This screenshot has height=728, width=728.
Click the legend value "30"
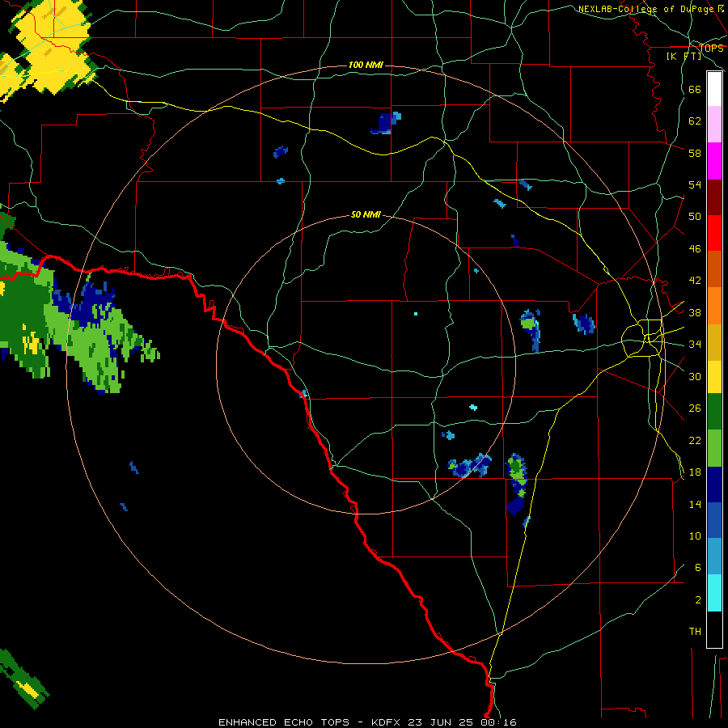[x=695, y=376]
